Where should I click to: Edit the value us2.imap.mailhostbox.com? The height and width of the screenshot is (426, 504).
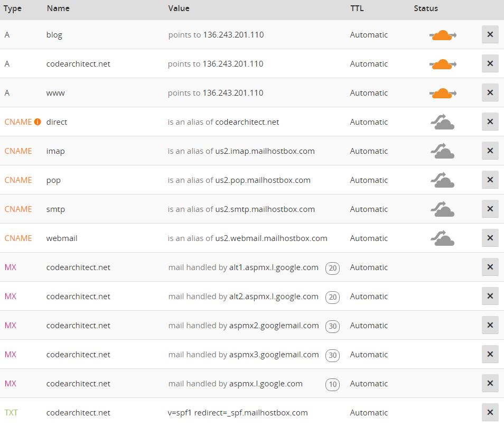point(265,151)
